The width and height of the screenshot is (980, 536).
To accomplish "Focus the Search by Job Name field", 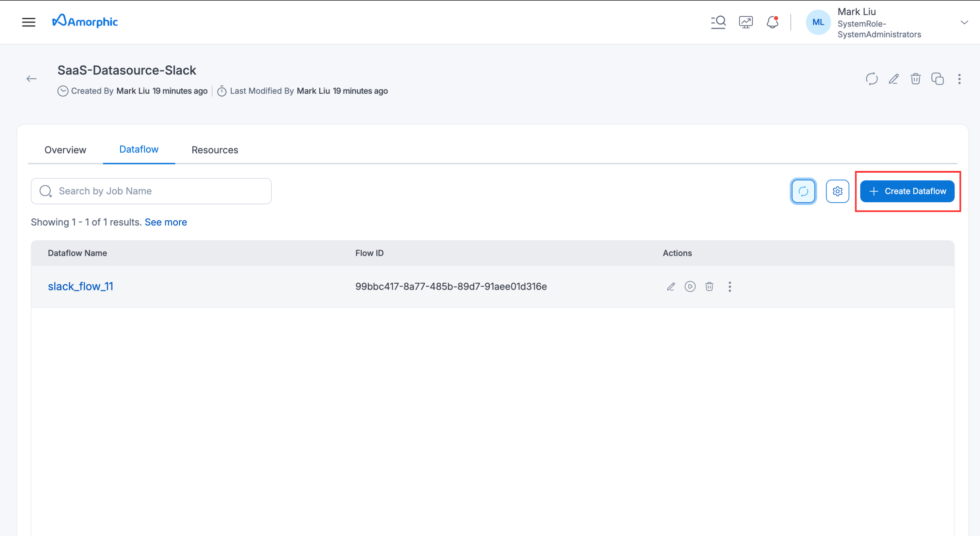I will click(160, 191).
